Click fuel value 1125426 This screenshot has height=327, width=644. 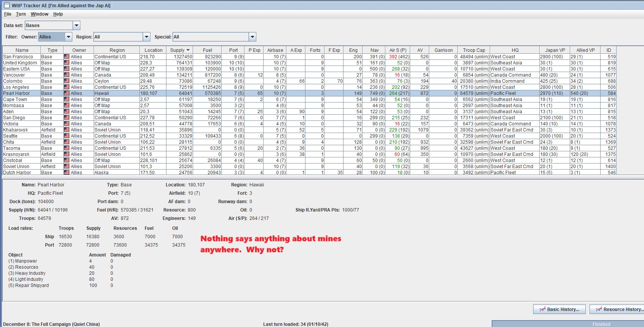click(x=208, y=87)
